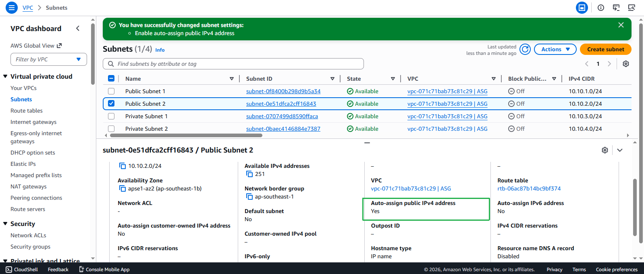This screenshot has height=274, width=644.
Task: Click the highlighted blue console panel icon
Action: pos(582,8)
